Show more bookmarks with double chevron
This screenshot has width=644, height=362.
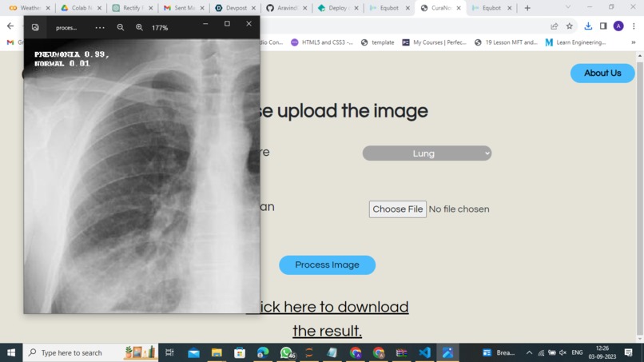click(634, 42)
